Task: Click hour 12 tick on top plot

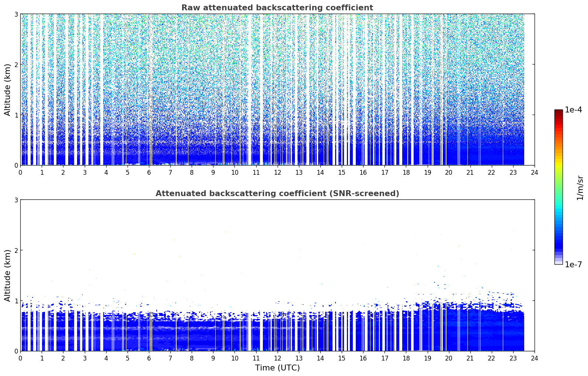Action: tap(277, 172)
